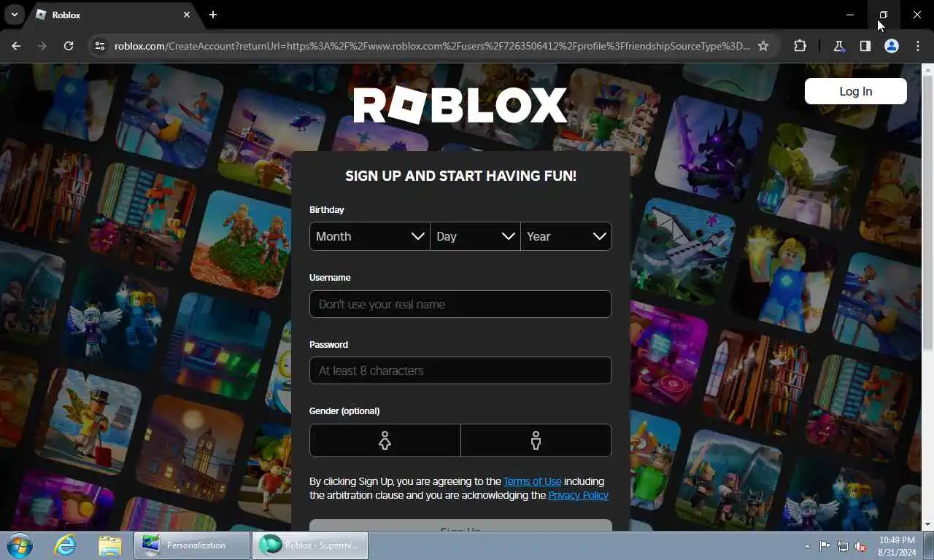The height and width of the screenshot is (560, 934).
Task: Open a new browser tab
Action: coord(212,15)
